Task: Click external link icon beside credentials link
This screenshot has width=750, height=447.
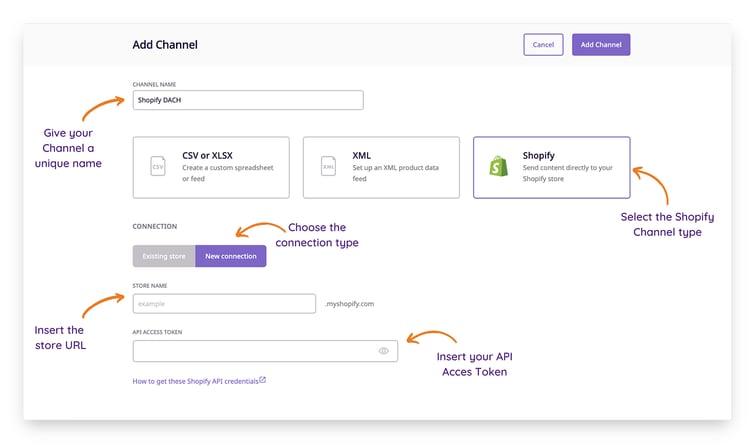Action: tap(263, 380)
